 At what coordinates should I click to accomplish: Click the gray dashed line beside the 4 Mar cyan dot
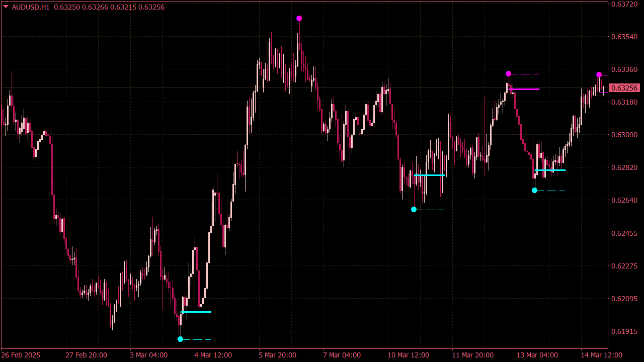197,340
